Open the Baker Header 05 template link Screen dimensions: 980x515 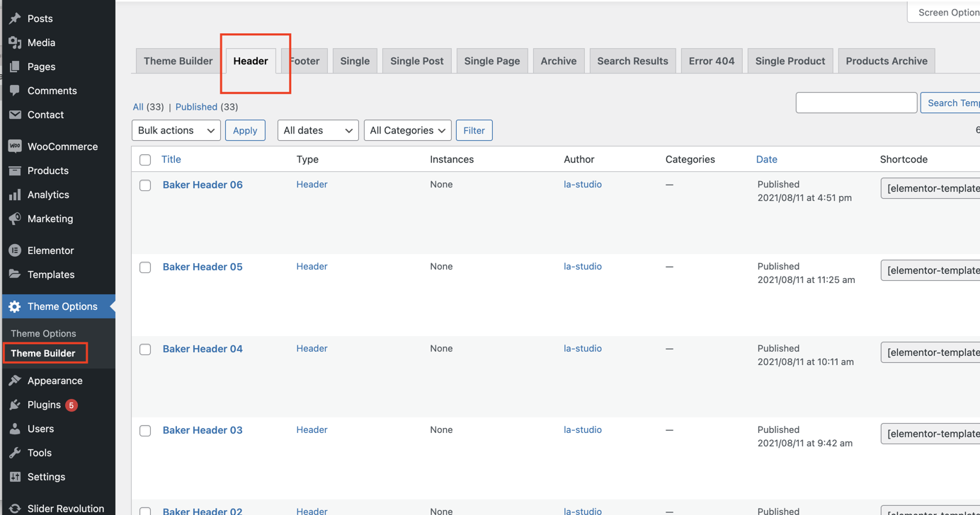pyautogui.click(x=203, y=267)
